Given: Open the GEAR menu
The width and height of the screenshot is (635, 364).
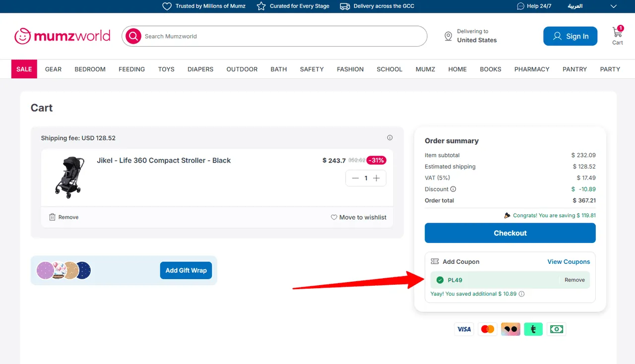Looking at the screenshot, I should [x=53, y=69].
